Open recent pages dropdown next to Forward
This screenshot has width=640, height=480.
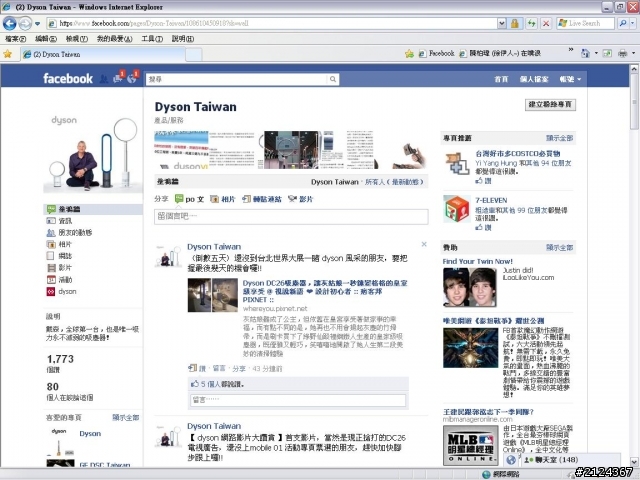pos(38,24)
